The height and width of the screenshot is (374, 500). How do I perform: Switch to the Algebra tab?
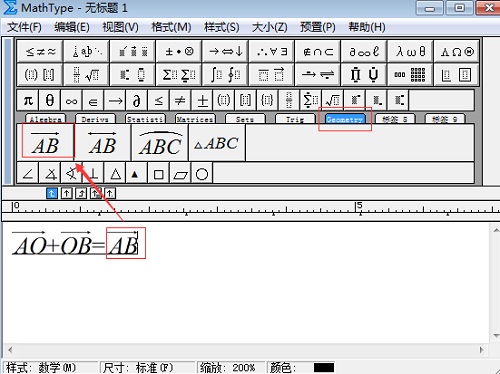pyautogui.click(x=46, y=119)
